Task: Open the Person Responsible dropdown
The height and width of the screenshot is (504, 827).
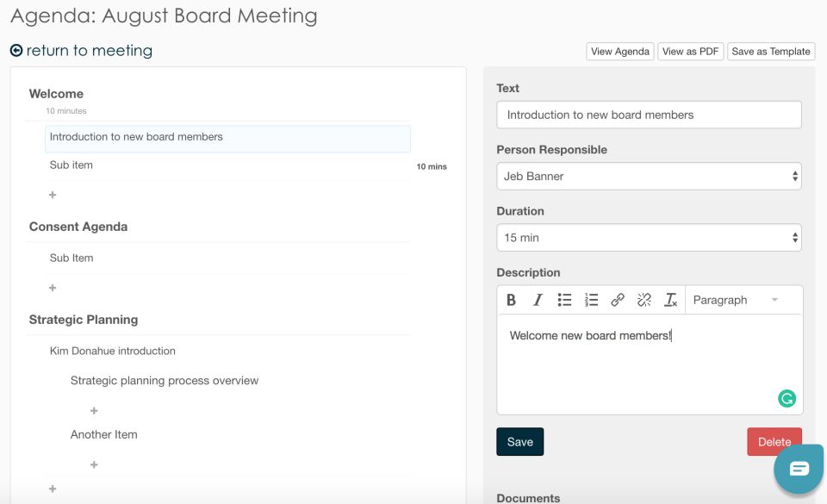Action: tap(649, 176)
